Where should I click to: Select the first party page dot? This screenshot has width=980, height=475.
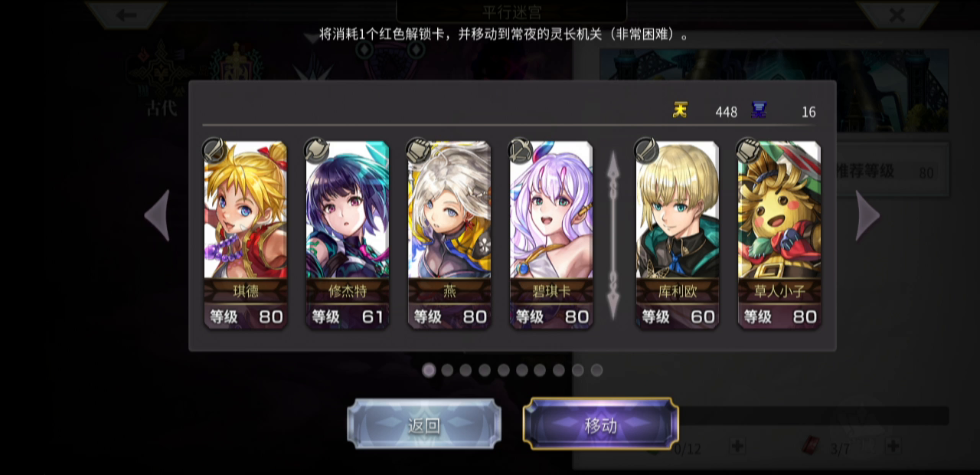pos(429,370)
